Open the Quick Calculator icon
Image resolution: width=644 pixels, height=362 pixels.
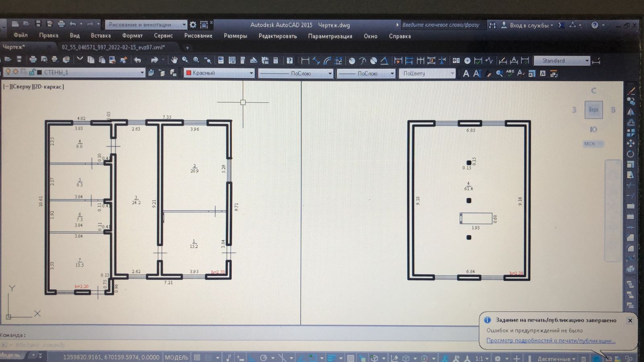(x=276, y=61)
